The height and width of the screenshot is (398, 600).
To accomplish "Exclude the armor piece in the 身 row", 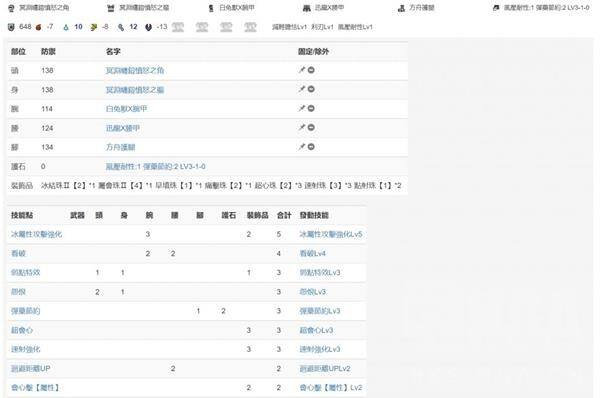I will pos(311,89).
